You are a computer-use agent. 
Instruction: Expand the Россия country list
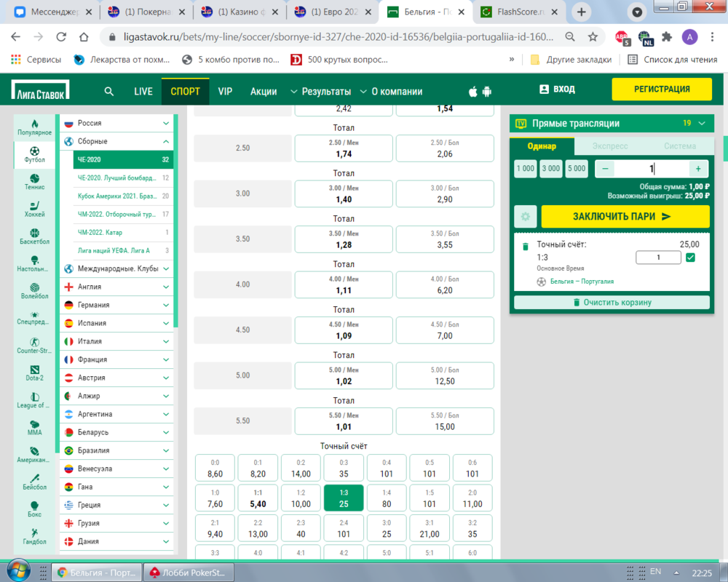coord(116,123)
